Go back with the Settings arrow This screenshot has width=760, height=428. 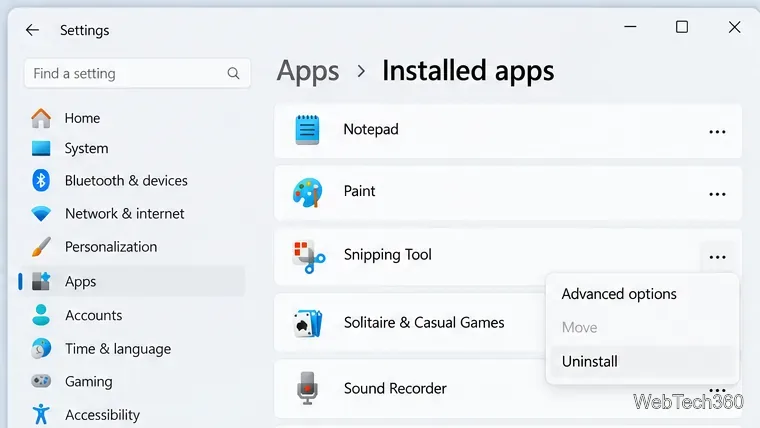click(x=32, y=30)
